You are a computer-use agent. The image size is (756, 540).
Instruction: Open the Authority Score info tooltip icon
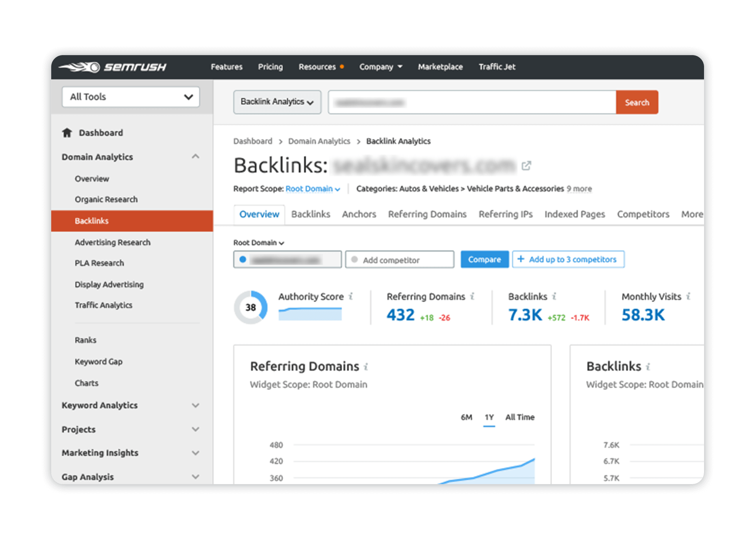click(351, 296)
